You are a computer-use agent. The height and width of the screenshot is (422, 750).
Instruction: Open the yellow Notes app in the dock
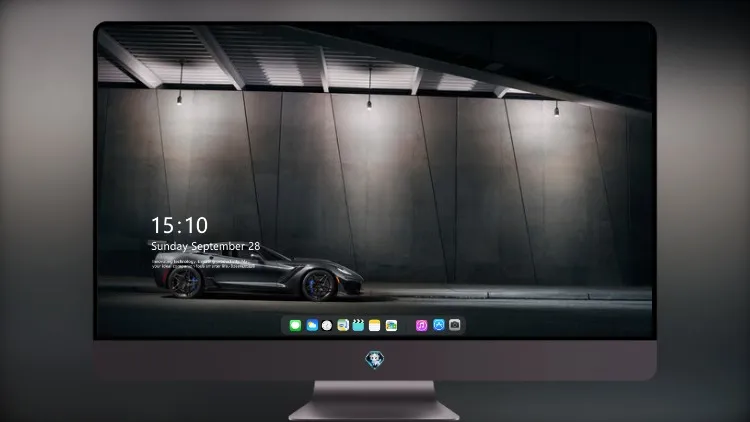(375, 325)
